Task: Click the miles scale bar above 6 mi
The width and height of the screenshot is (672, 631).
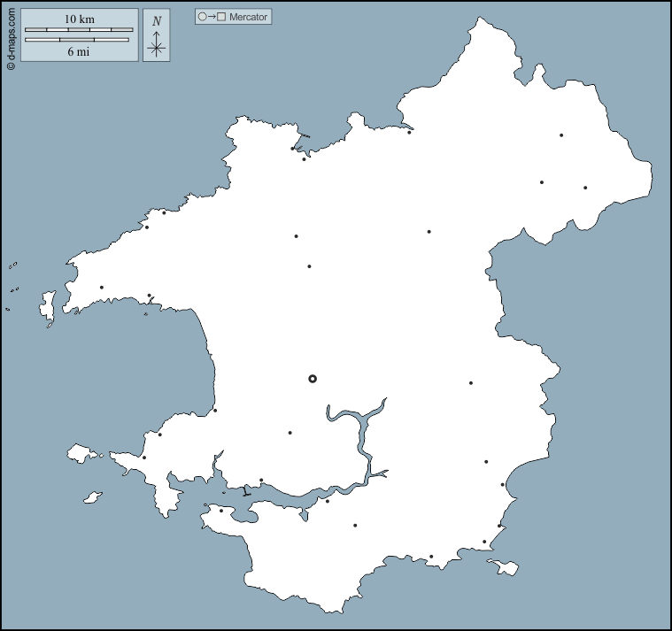Action: click(79, 40)
